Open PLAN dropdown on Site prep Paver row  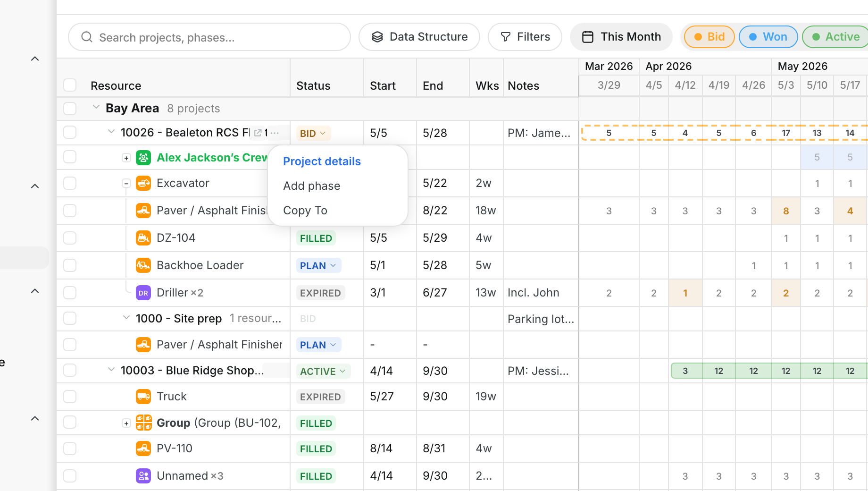(x=318, y=345)
